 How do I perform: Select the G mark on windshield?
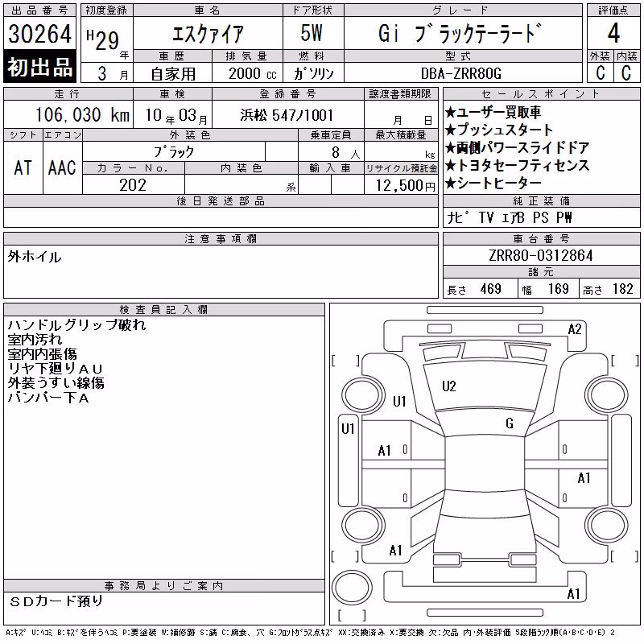(x=510, y=423)
